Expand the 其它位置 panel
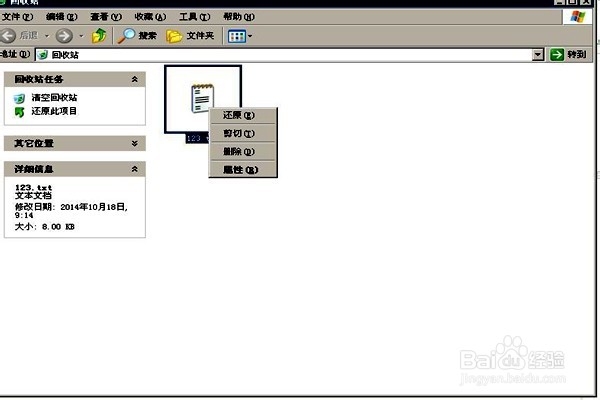Screen dimensions: 600x400 click(x=134, y=143)
